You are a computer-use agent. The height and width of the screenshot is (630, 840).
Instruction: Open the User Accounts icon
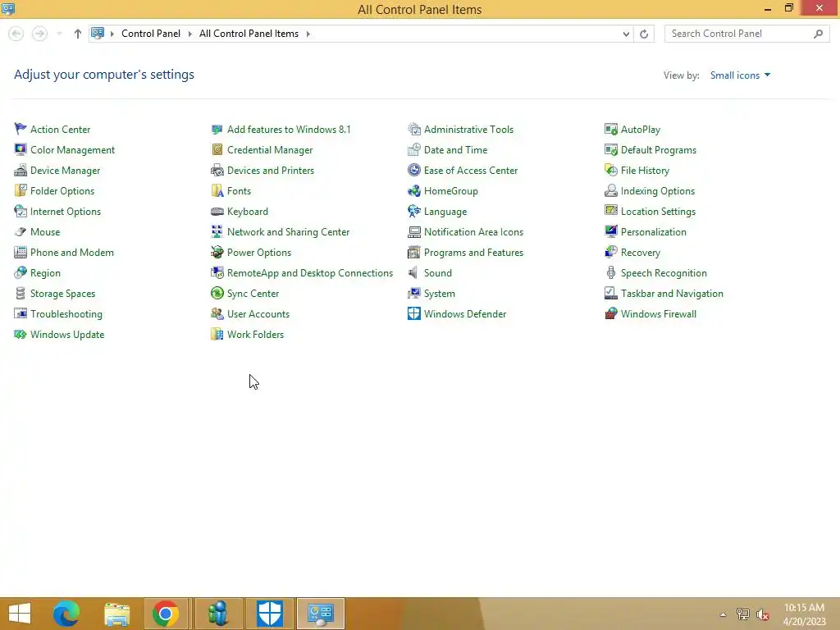click(217, 314)
